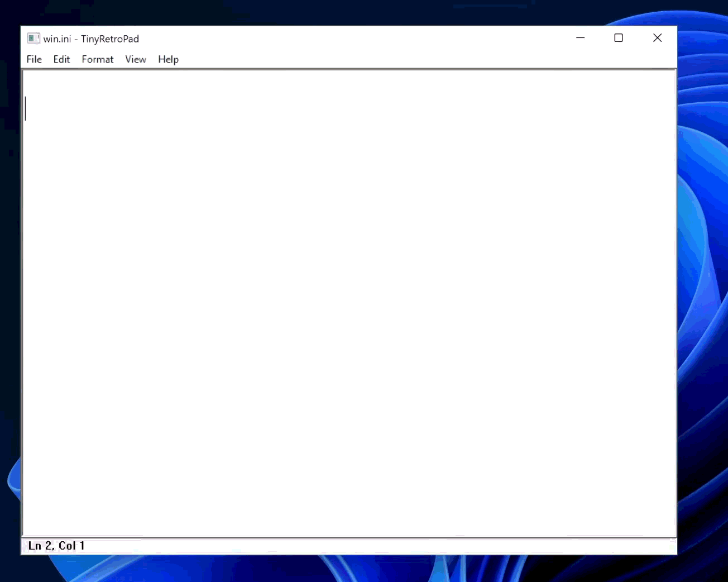Minimize the TinyRetroPad window
Image resolution: width=728 pixels, height=582 pixels.
581,38
